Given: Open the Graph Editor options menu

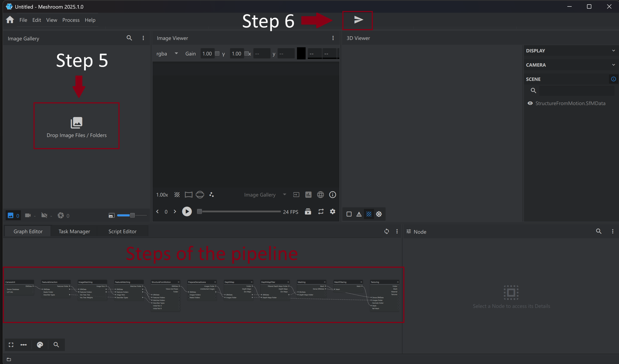Looking at the screenshot, I should [x=397, y=231].
